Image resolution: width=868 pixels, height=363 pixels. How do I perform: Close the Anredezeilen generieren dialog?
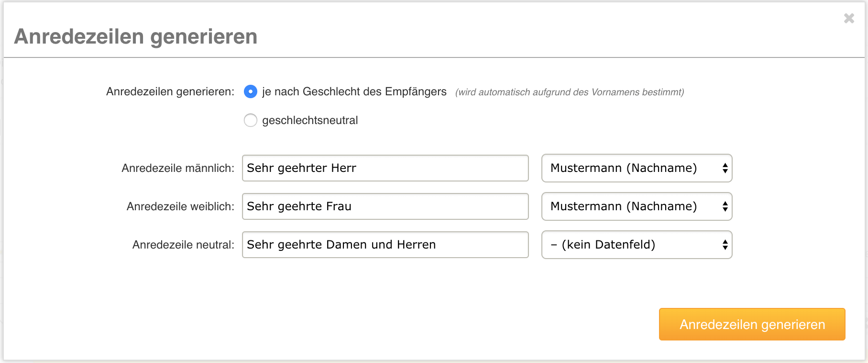(x=849, y=18)
